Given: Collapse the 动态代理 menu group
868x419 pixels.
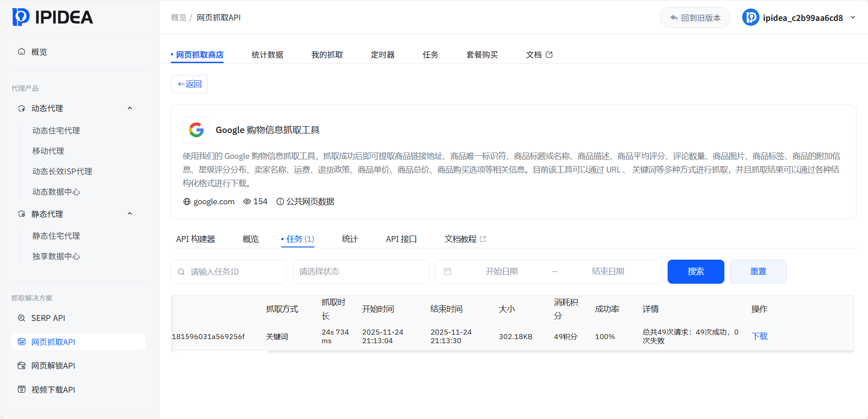Looking at the screenshot, I should click(130, 108).
